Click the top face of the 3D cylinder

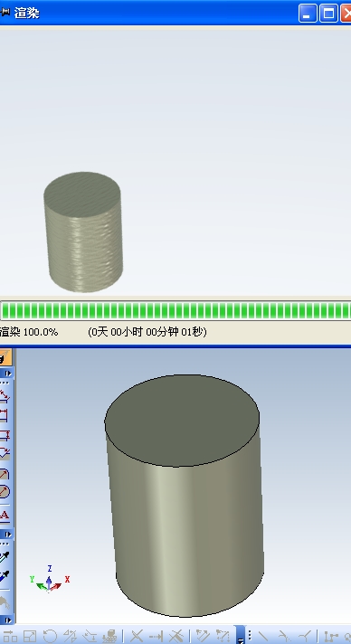click(182, 421)
